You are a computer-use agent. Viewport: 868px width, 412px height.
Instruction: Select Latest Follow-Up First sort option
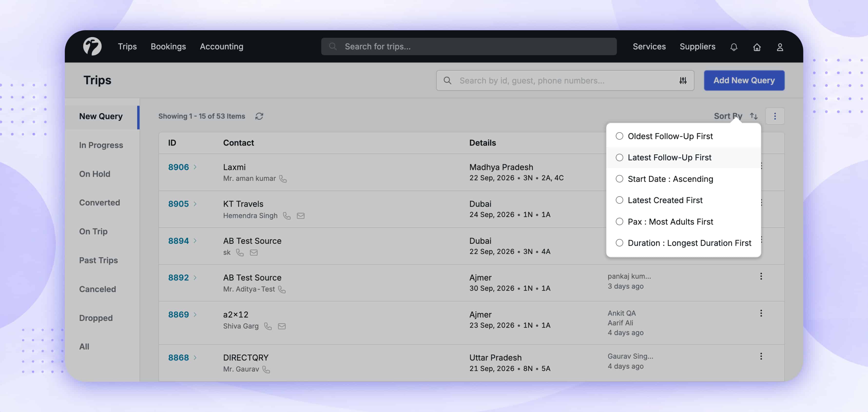(x=683, y=157)
